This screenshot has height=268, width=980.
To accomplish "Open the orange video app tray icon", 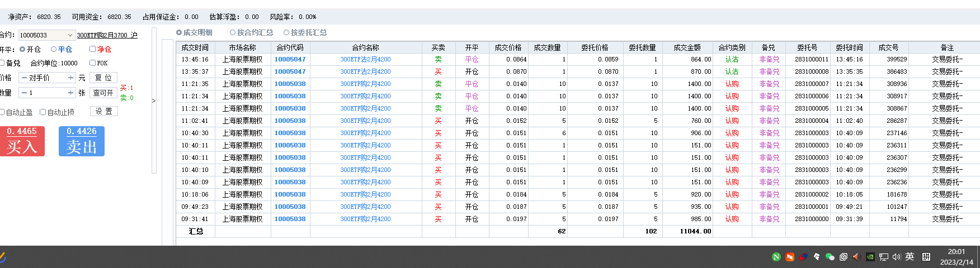I will [x=790, y=257].
